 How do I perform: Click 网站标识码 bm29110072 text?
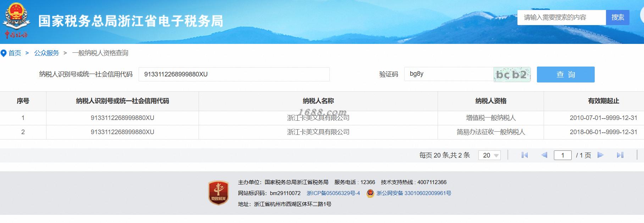click(x=269, y=193)
